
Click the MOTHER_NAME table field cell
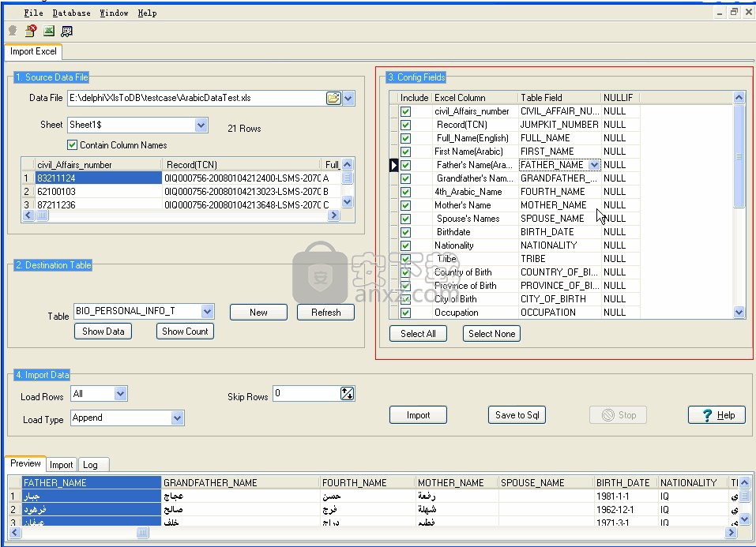[559, 205]
